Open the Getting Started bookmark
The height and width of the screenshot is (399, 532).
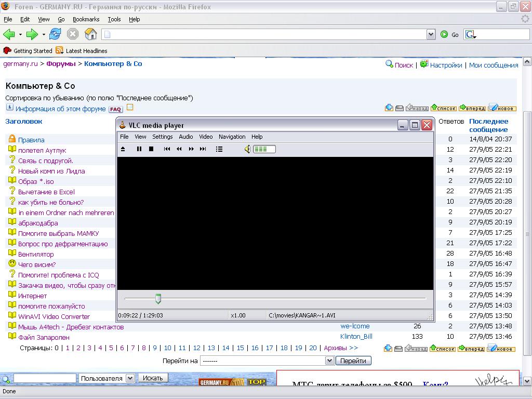coord(28,50)
